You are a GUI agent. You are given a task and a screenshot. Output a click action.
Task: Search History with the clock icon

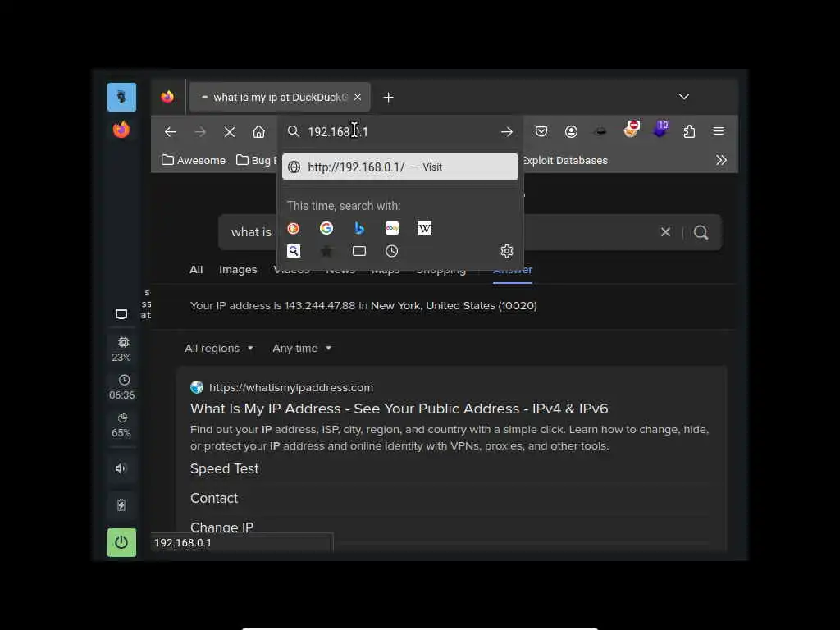click(x=392, y=251)
